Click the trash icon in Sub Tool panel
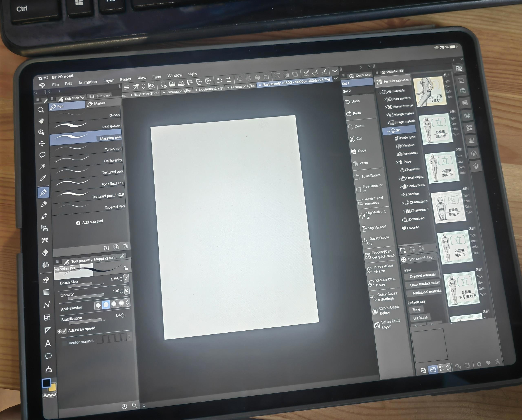This screenshot has height=420, width=522. [x=125, y=246]
